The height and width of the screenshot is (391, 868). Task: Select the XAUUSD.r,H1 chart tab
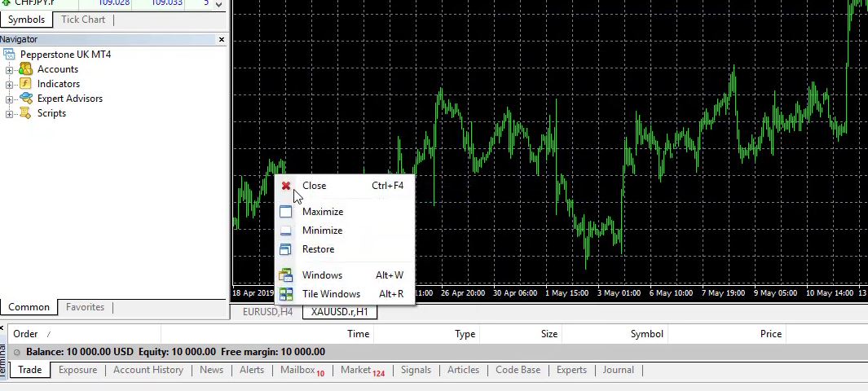(x=339, y=312)
